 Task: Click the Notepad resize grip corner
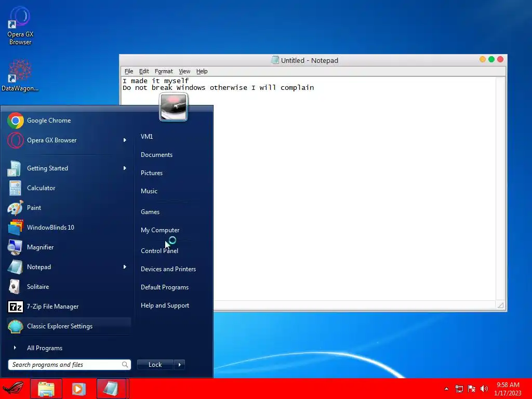click(500, 305)
